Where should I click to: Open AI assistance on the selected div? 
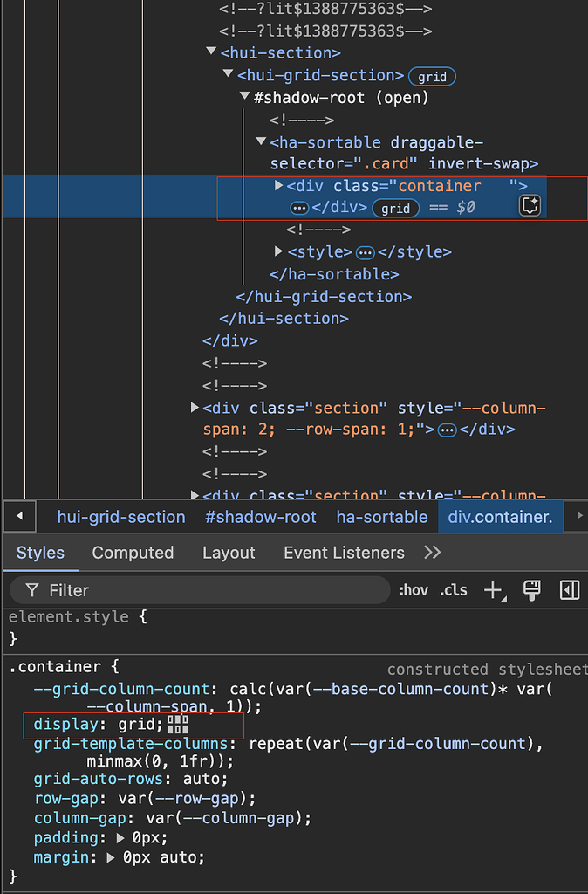(530, 203)
